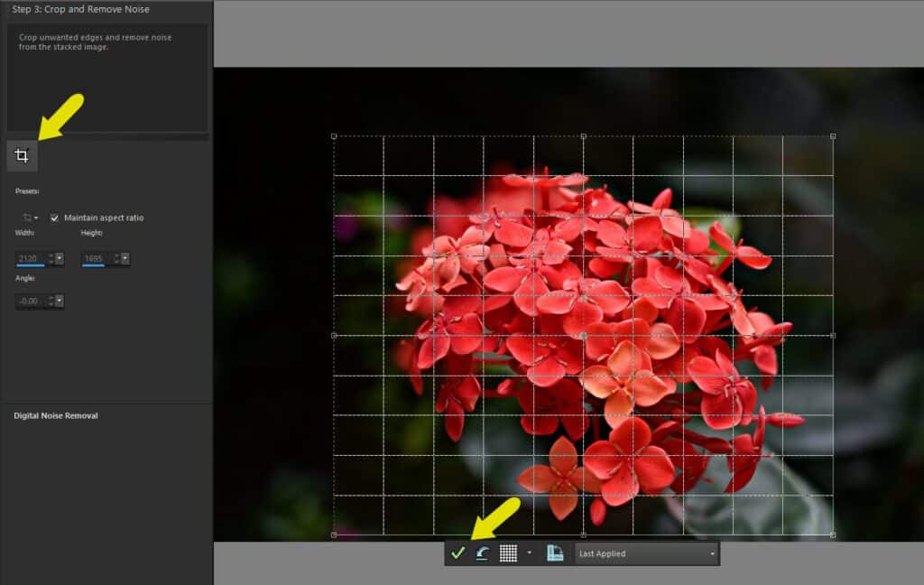Screen dimensions: 924x585
Task: Open the Width value dropdown arrow
Action: 60,259
